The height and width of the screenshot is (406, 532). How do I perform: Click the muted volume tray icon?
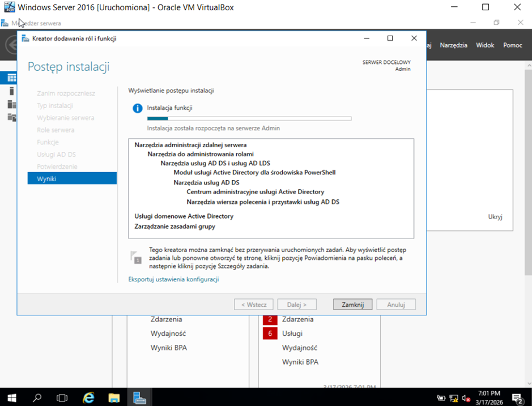click(466, 398)
